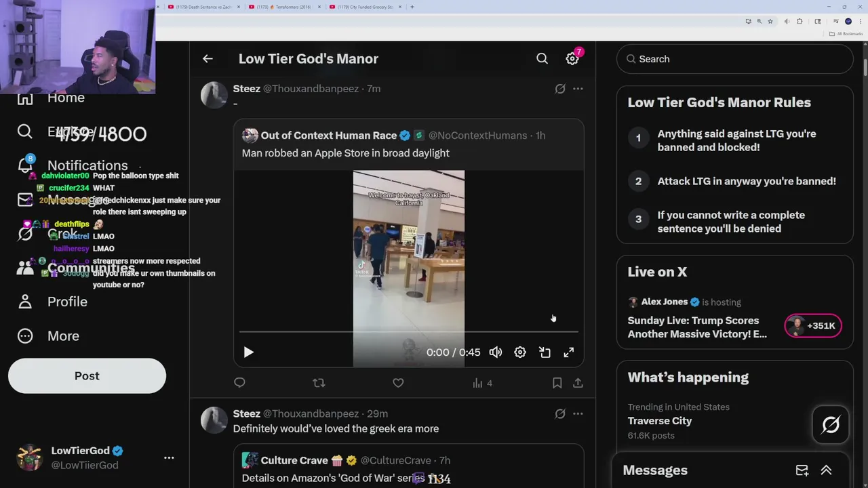Viewport: 868px width, 488px height.
Task: Compose new message in Messages drawer
Action: tap(802, 470)
